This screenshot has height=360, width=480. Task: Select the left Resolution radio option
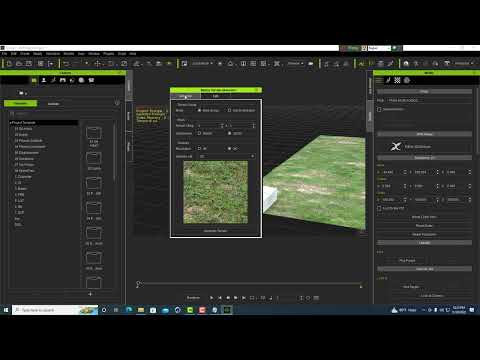pyautogui.click(x=199, y=149)
